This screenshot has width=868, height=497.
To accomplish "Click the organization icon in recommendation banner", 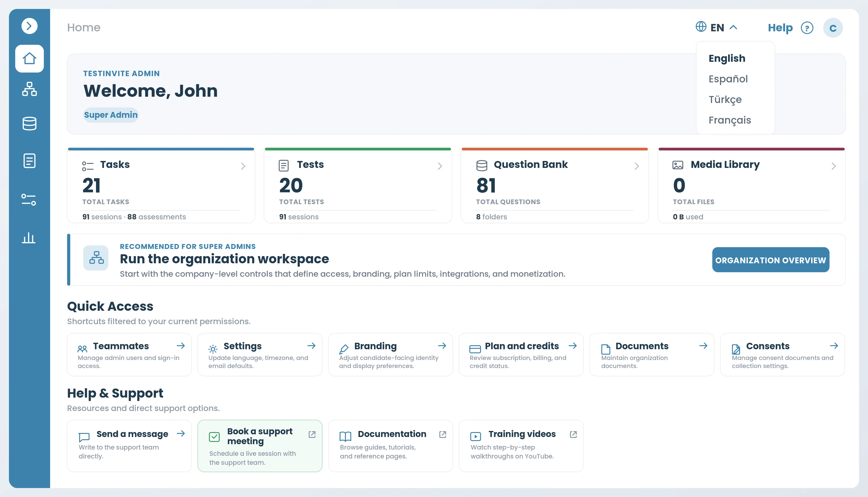I will tap(96, 258).
